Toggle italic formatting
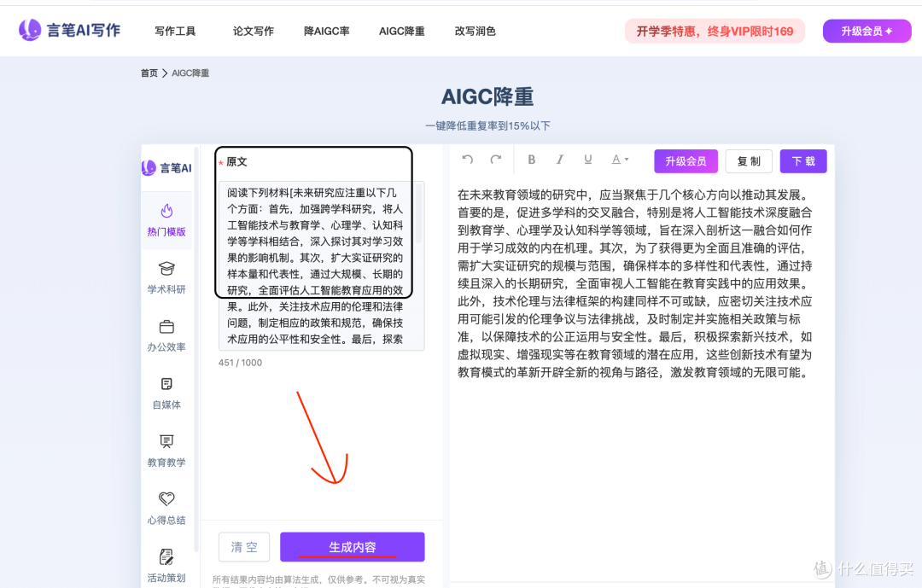The image size is (922, 588). pos(560,160)
